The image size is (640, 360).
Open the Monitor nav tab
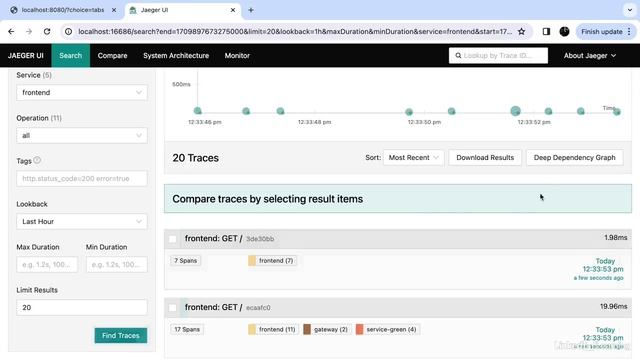coord(237,56)
